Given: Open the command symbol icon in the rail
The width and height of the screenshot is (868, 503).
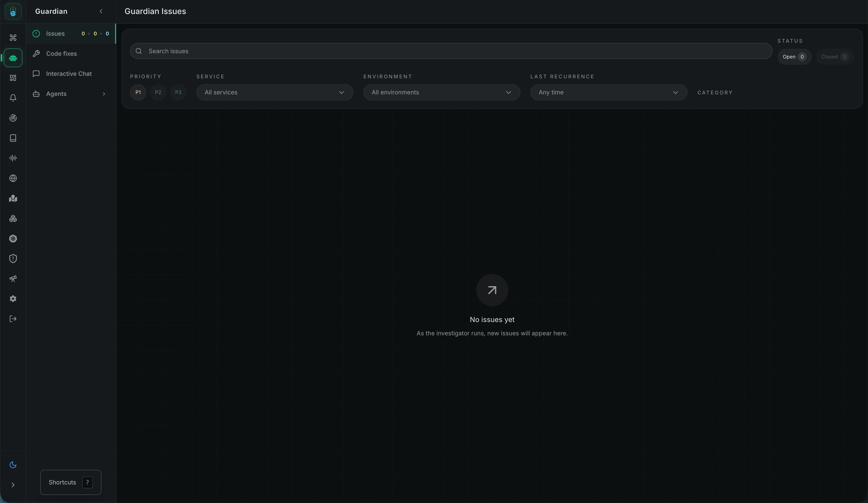Looking at the screenshot, I should click(13, 38).
